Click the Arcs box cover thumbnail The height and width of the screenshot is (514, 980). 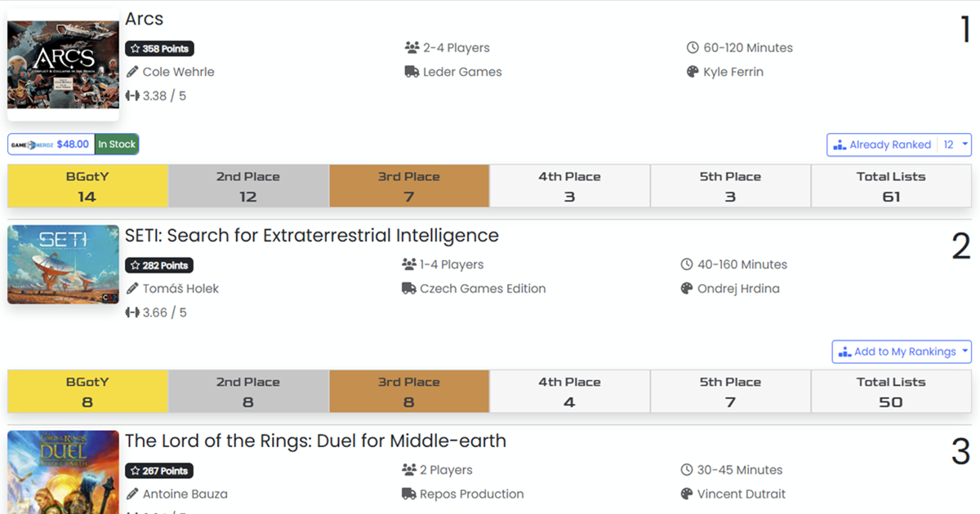click(x=63, y=64)
